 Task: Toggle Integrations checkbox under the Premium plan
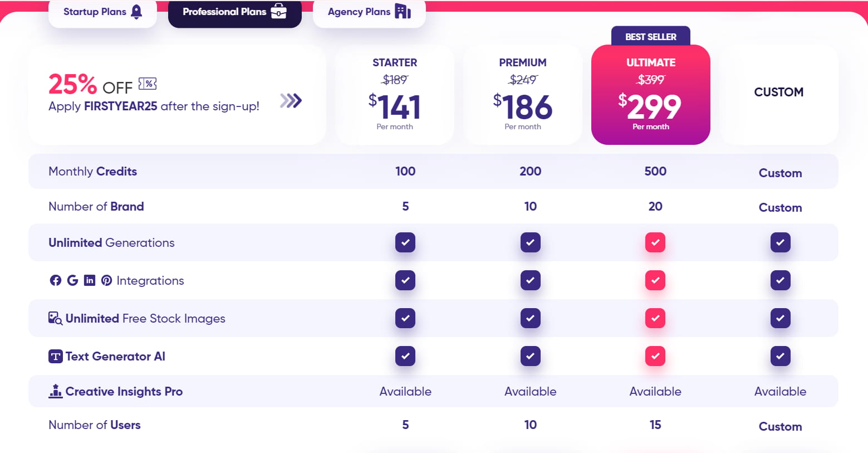[530, 280]
